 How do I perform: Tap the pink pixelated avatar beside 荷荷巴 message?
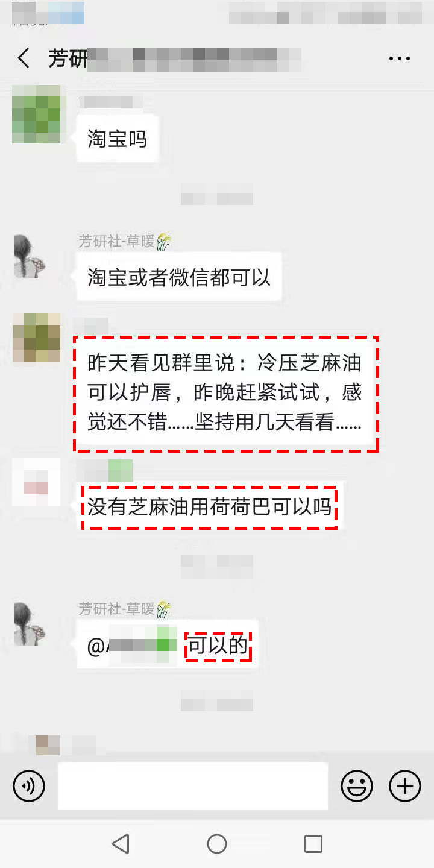[36, 482]
